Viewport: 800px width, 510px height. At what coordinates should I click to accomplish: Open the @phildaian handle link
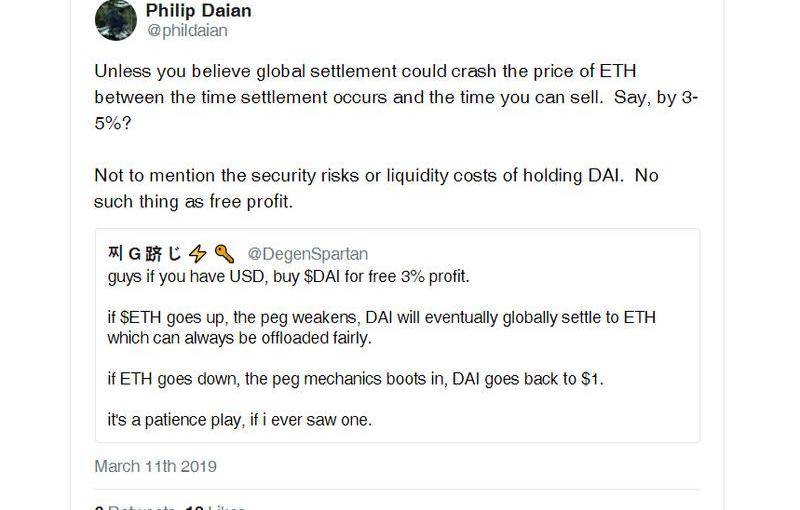[187, 31]
